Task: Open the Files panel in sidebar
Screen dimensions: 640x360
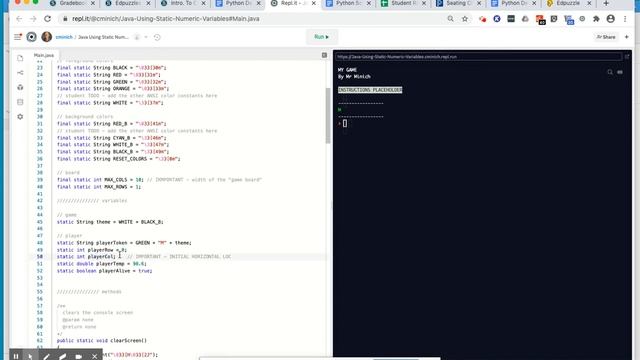Action: point(20,58)
